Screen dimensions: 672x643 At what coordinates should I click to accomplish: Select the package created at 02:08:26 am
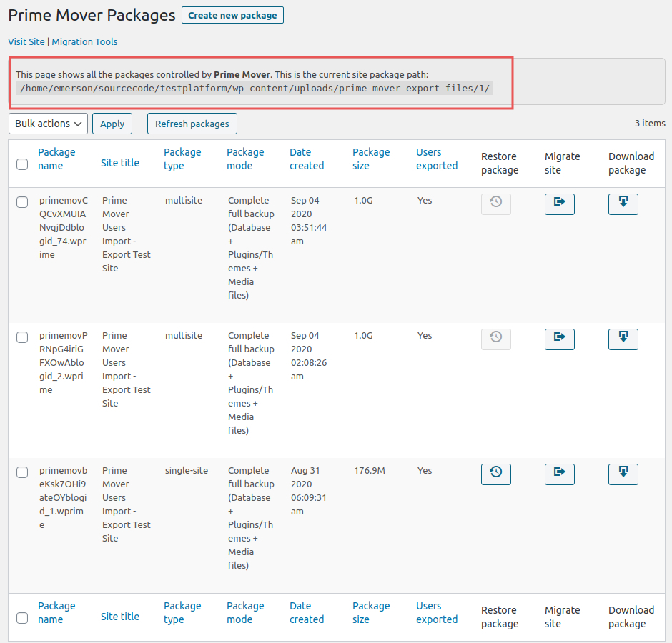coord(22,337)
